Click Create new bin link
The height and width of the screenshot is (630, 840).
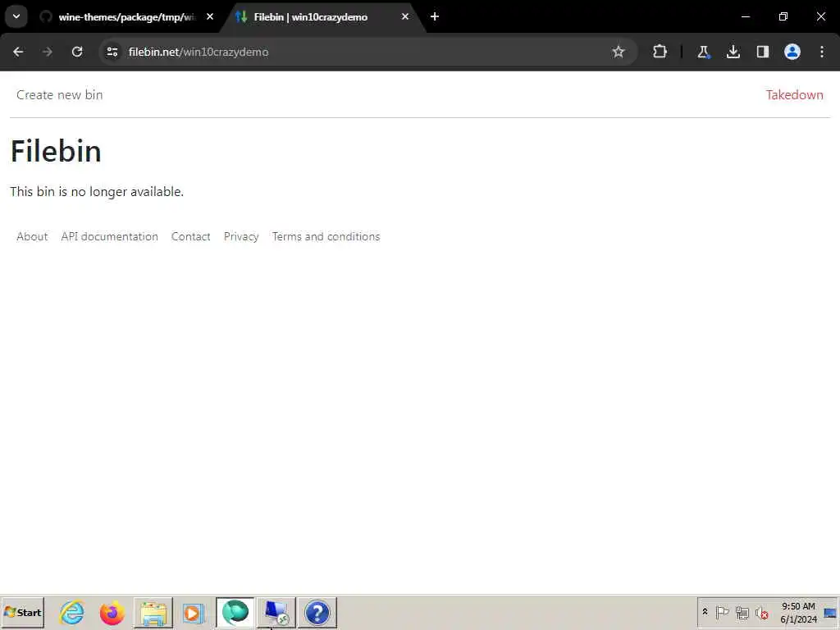coord(59,95)
